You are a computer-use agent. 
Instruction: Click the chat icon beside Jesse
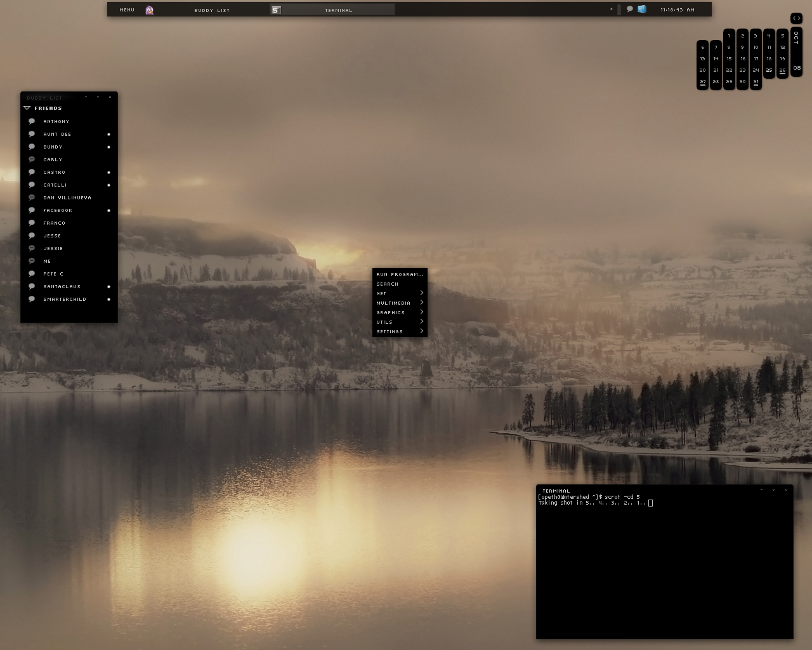[x=32, y=235]
